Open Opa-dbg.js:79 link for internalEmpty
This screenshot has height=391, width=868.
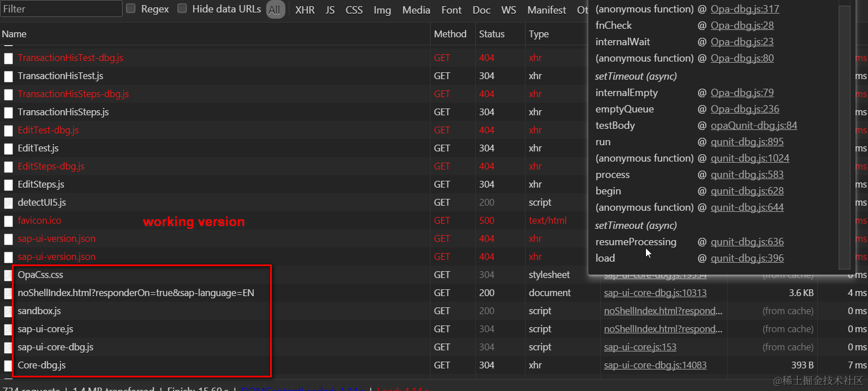(x=742, y=93)
